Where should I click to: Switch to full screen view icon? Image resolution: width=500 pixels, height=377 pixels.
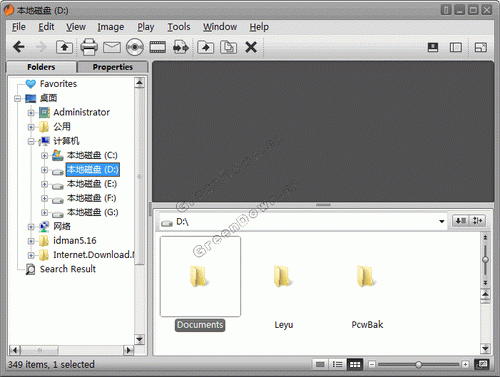481,47
